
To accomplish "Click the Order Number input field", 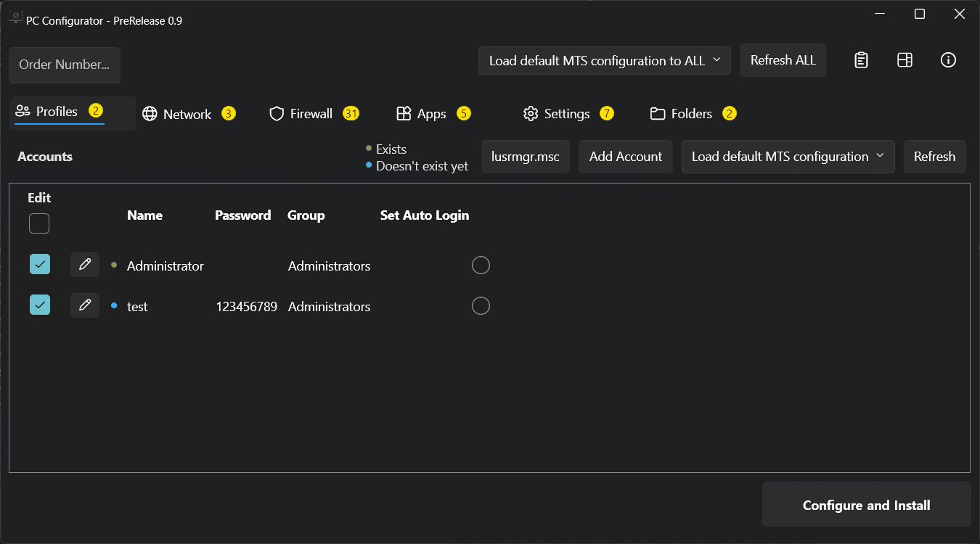I will click(65, 65).
